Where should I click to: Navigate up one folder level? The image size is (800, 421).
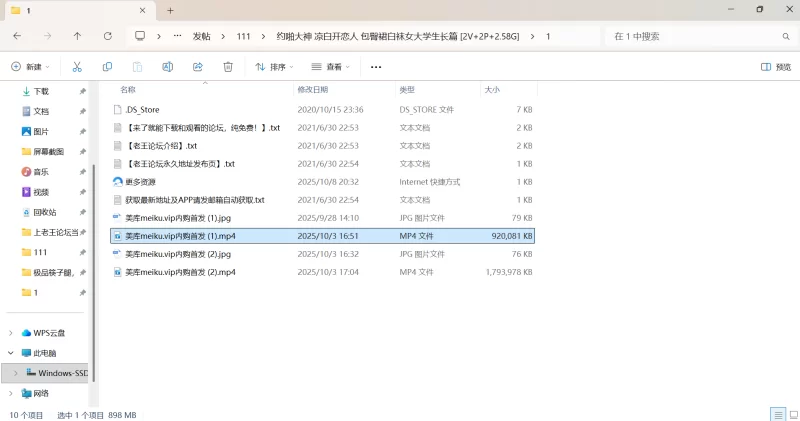[78, 36]
